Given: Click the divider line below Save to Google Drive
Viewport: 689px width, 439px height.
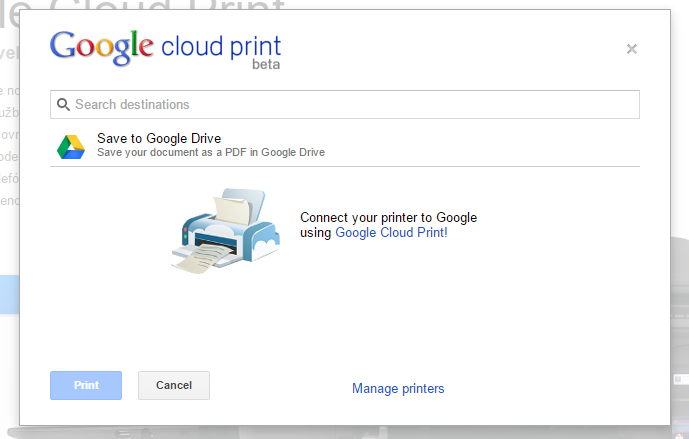Looking at the screenshot, I should click(345, 166).
